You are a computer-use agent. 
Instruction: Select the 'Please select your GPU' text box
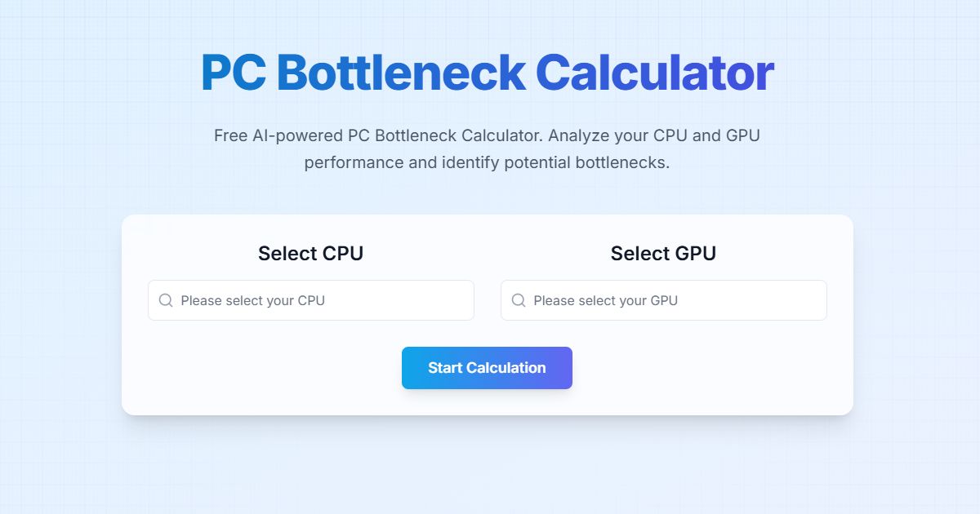(663, 300)
